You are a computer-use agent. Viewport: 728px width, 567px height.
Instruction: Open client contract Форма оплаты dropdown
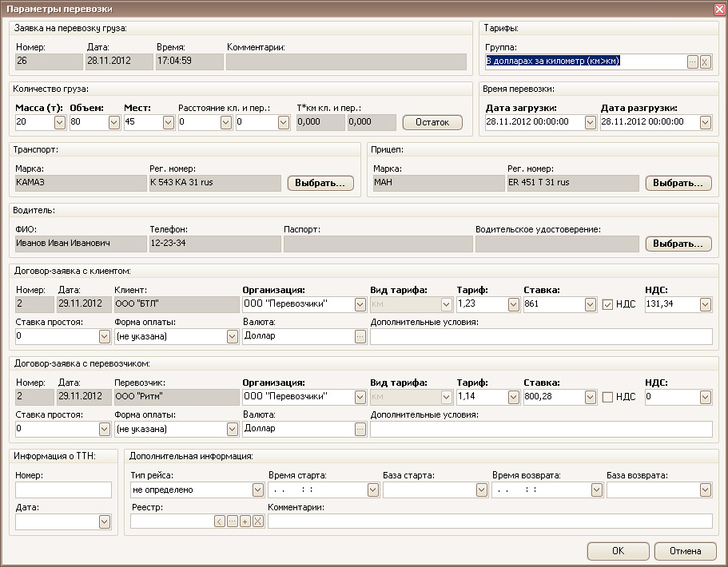tap(232, 336)
